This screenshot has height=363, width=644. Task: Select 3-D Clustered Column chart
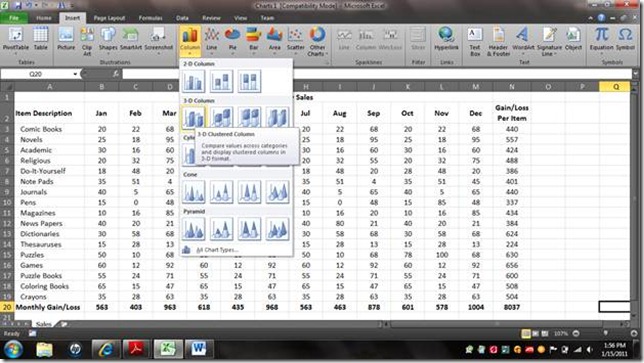(x=193, y=117)
